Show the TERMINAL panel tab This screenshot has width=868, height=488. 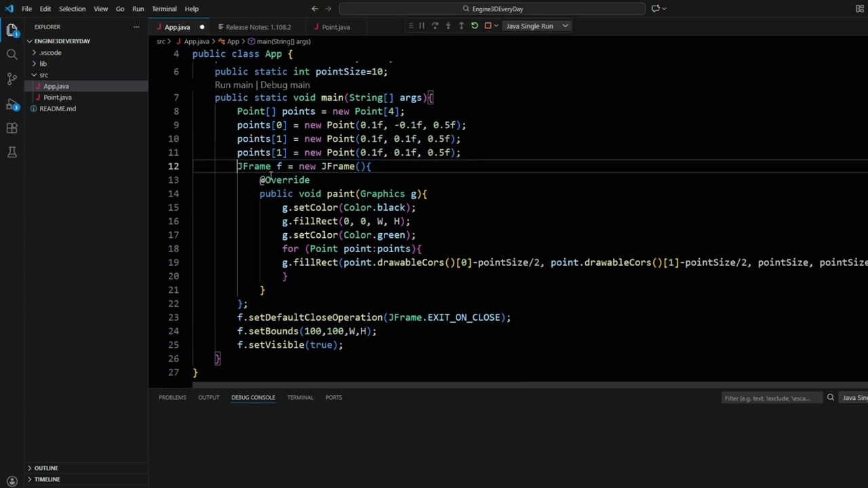point(300,398)
